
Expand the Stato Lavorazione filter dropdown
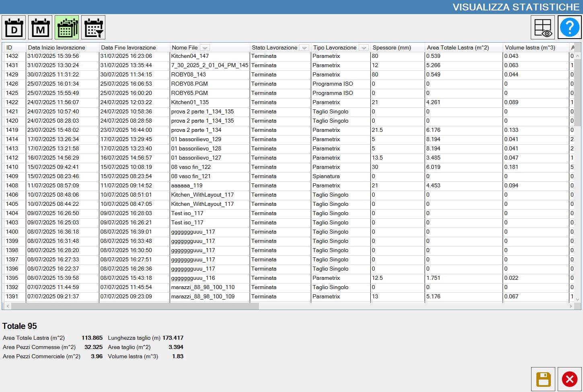[x=304, y=47]
